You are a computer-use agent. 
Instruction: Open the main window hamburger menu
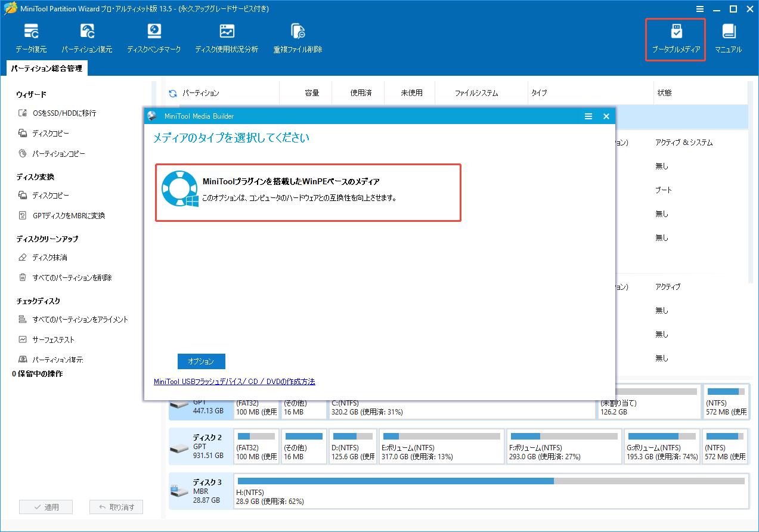pos(699,9)
